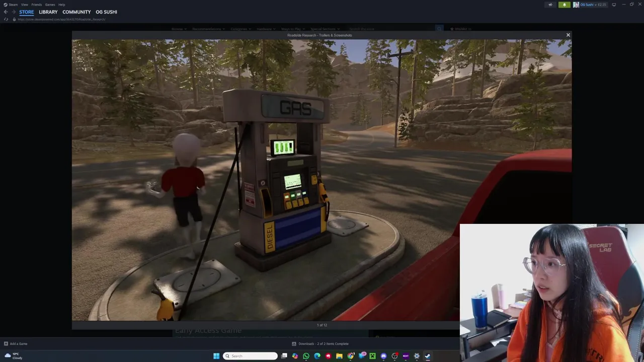The image size is (644, 362).
Task: Click the Steam taskbar icon
Action: (428, 356)
